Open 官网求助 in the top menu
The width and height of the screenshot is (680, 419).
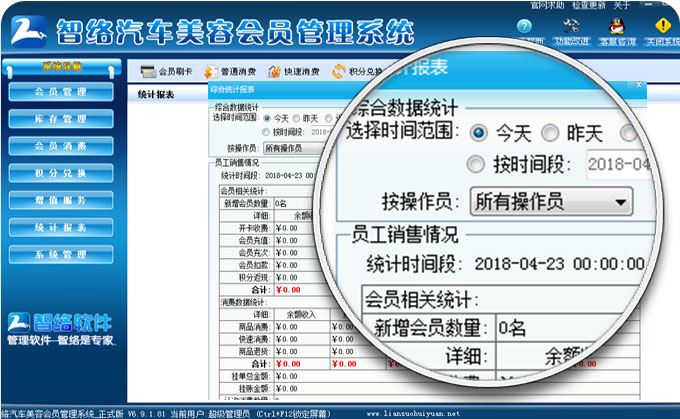(547, 5)
